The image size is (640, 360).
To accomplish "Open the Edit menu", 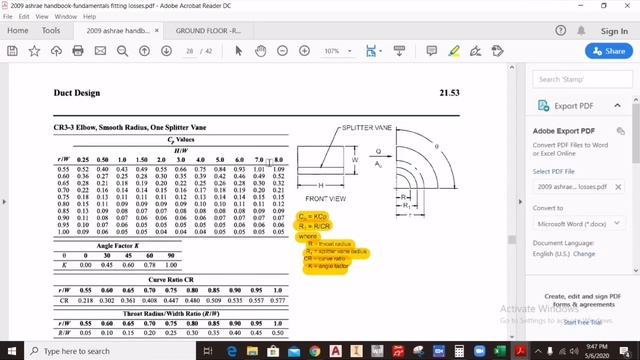I will (x=24, y=17).
